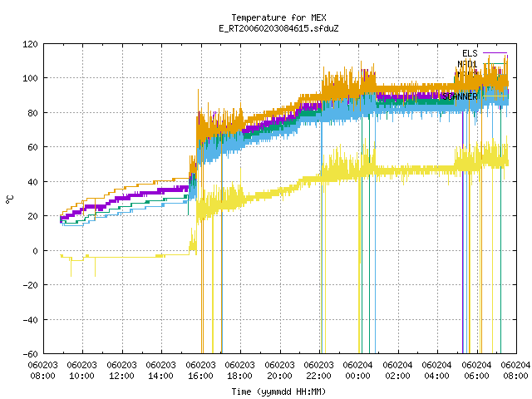Image resolution: width=532 pixels, height=399 pixels.
Task: Click the 060203 16:00 x-axis tick label
Action: [x=200, y=370]
